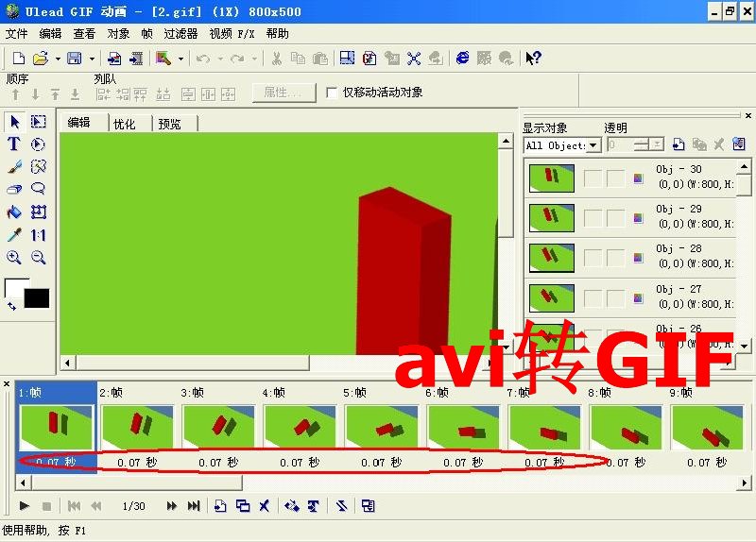This screenshot has height=542, width=756.
Task: Toggle first checkbox of Obj - 30 row
Action: coord(593,178)
